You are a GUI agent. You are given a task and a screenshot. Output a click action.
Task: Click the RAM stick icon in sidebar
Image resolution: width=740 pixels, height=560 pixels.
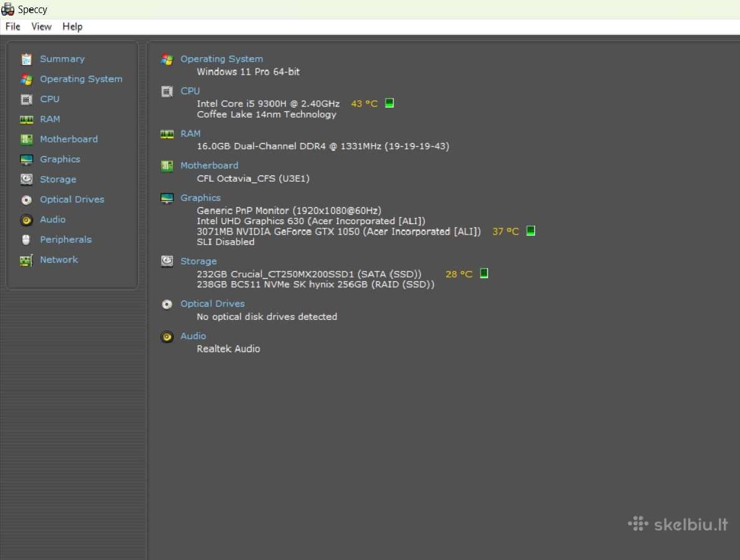(x=26, y=119)
